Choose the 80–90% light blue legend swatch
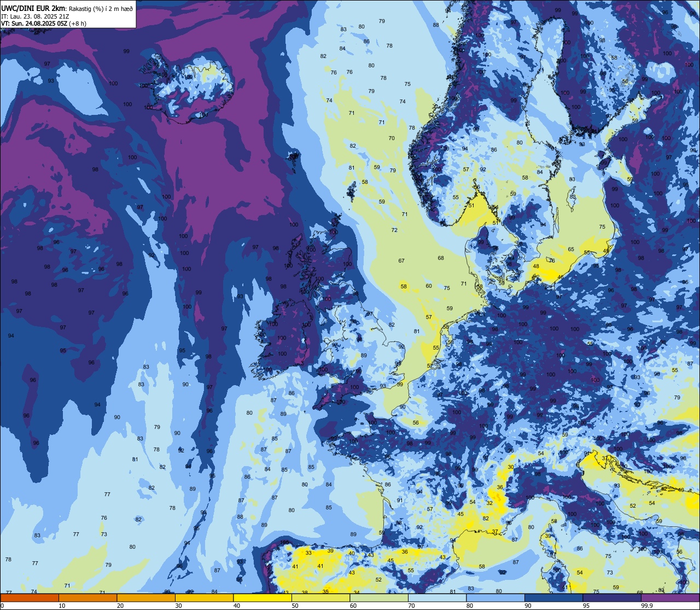Screen dimensions: 700x610 pyautogui.click(x=495, y=597)
